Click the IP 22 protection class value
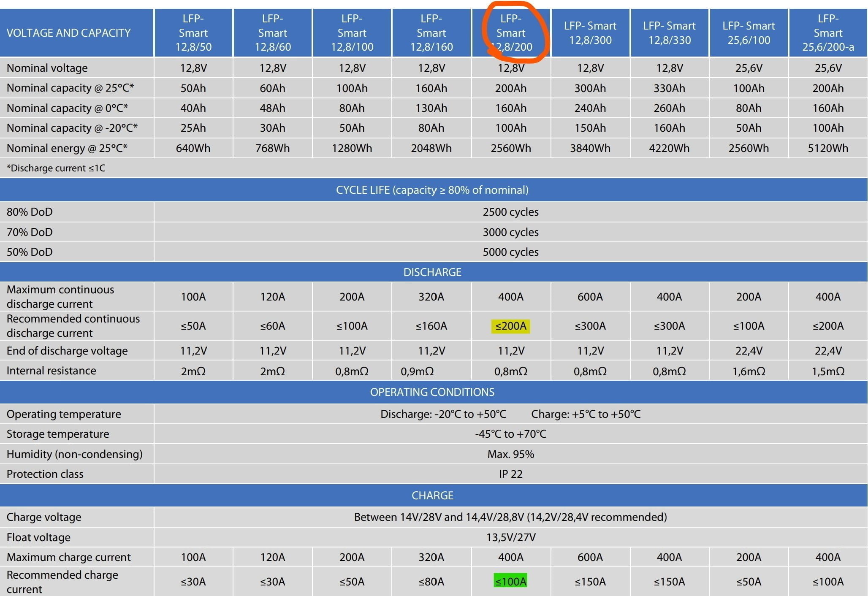 point(511,474)
